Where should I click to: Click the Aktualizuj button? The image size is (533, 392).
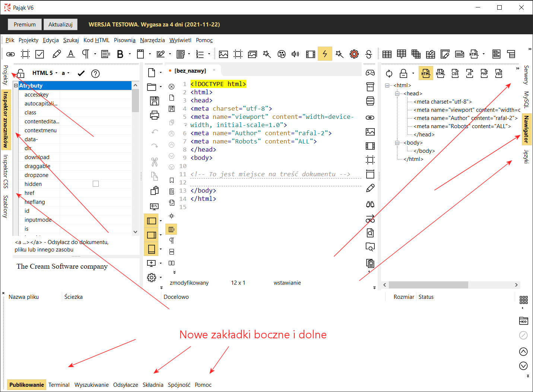[x=60, y=25]
